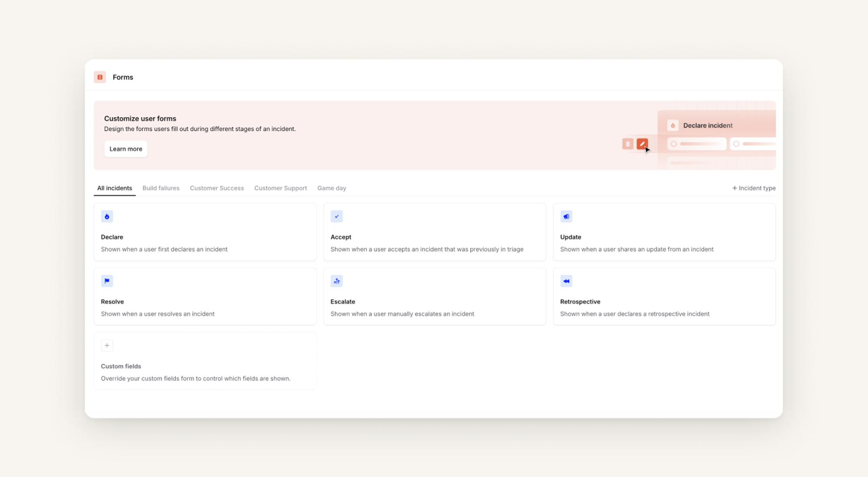
Task: Click the orange pencil edit icon in banner
Action: 642,144
